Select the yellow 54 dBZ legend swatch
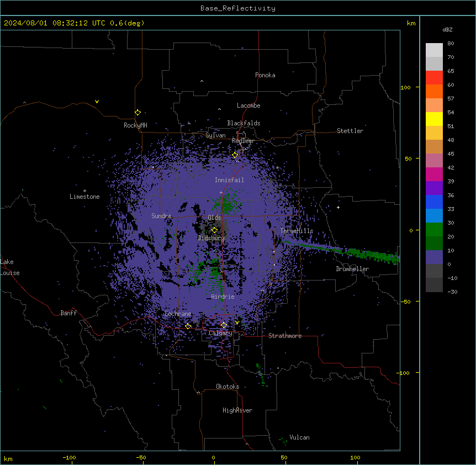The width and height of the screenshot is (476, 465). click(434, 119)
